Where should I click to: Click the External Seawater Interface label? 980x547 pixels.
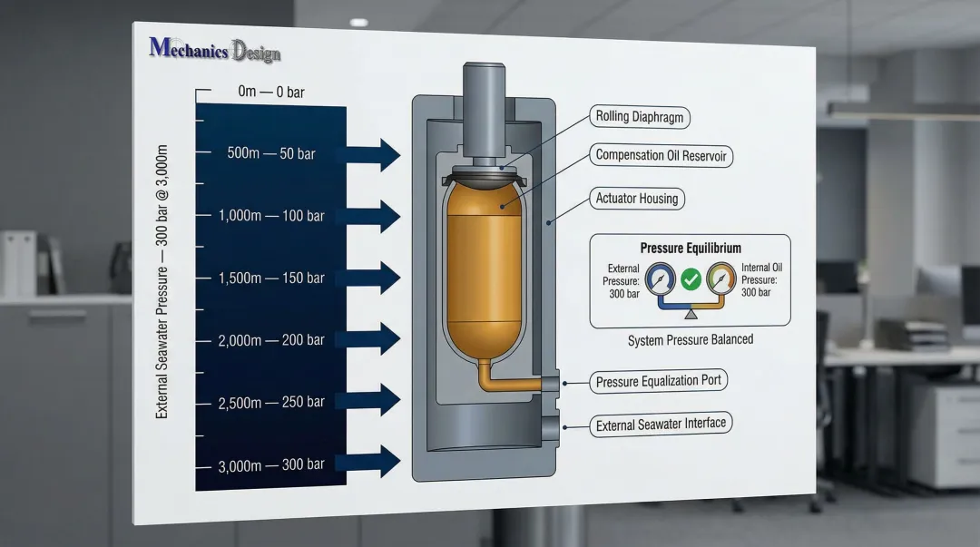click(661, 423)
